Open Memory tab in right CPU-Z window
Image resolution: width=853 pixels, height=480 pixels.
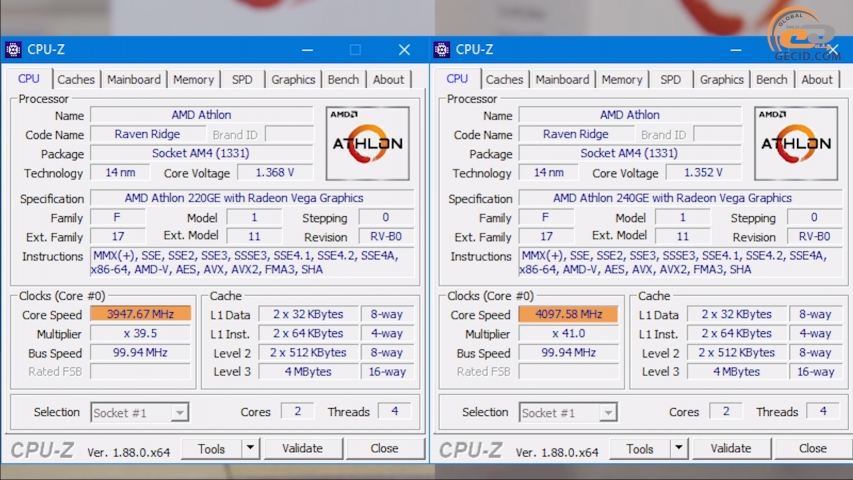coord(622,79)
